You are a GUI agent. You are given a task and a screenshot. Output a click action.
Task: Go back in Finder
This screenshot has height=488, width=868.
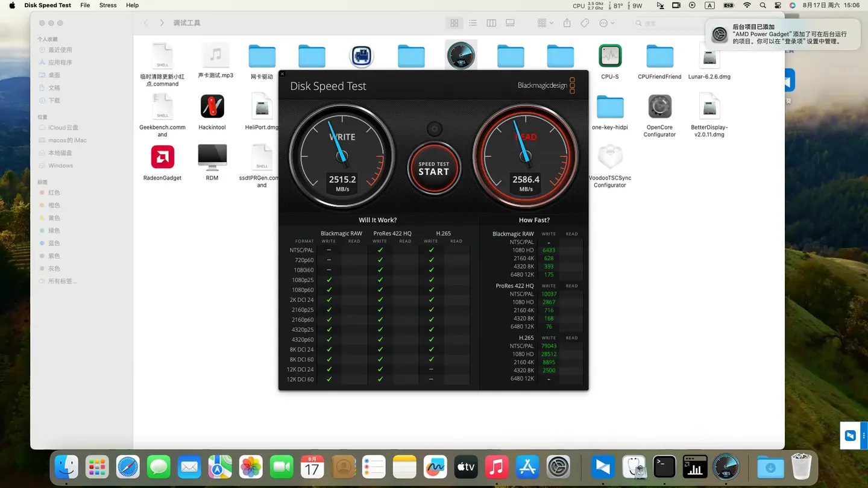point(146,23)
